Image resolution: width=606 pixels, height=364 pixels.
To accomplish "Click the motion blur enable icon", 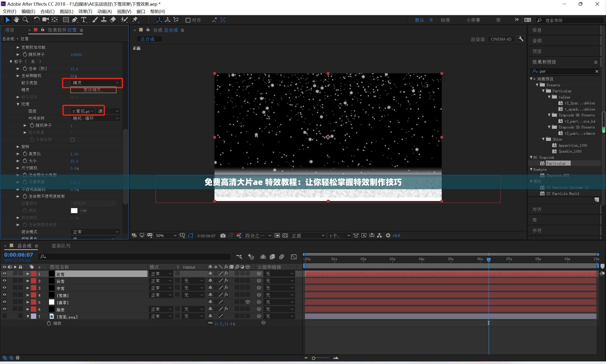I will click(x=282, y=257).
